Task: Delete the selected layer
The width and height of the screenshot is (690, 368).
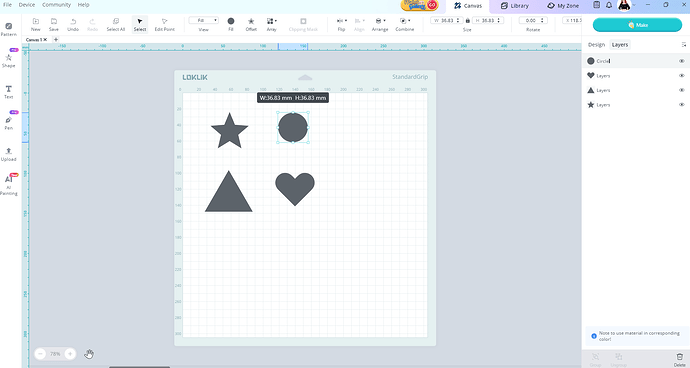Action: coord(679,359)
